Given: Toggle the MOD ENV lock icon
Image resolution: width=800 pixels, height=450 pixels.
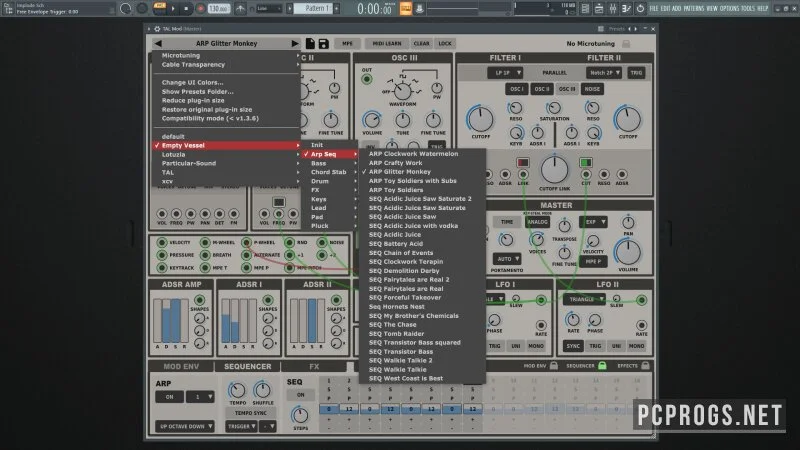Looking at the screenshot, I should pyautogui.click(x=554, y=365).
